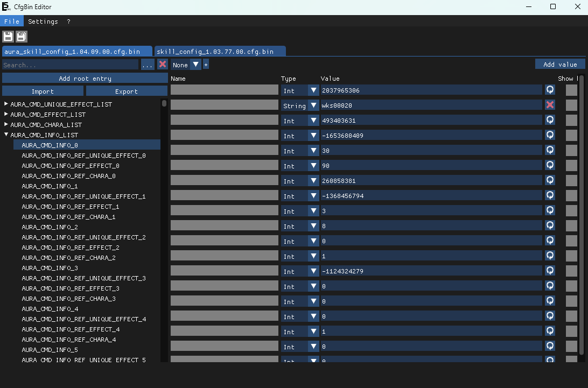Toggle Show checkbox for the value 90 row

pos(571,165)
